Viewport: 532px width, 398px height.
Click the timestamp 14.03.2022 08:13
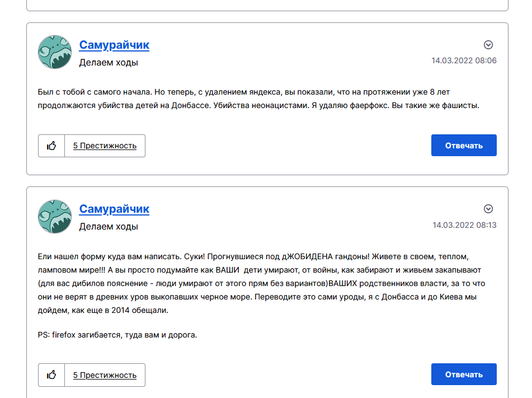click(464, 225)
